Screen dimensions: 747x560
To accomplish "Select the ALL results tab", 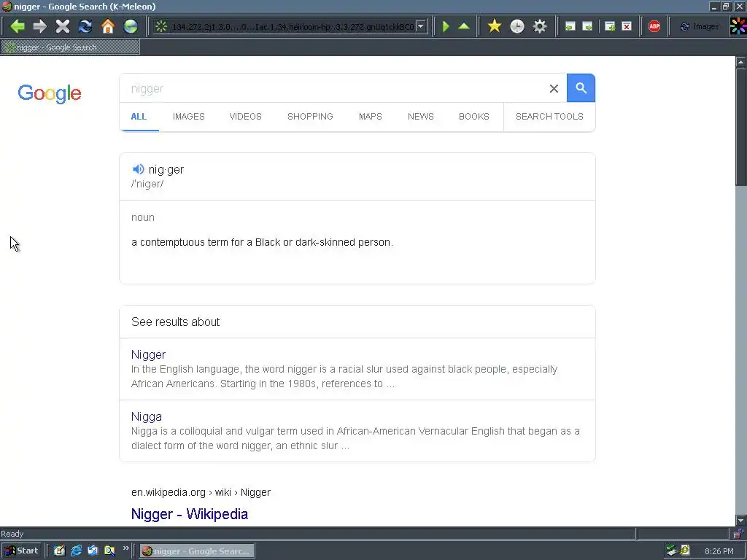I will (139, 116).
